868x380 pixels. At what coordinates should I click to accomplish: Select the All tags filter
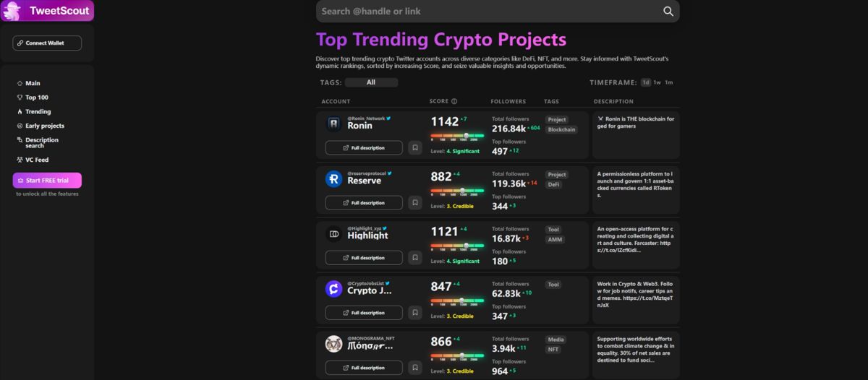coord(371,82)
